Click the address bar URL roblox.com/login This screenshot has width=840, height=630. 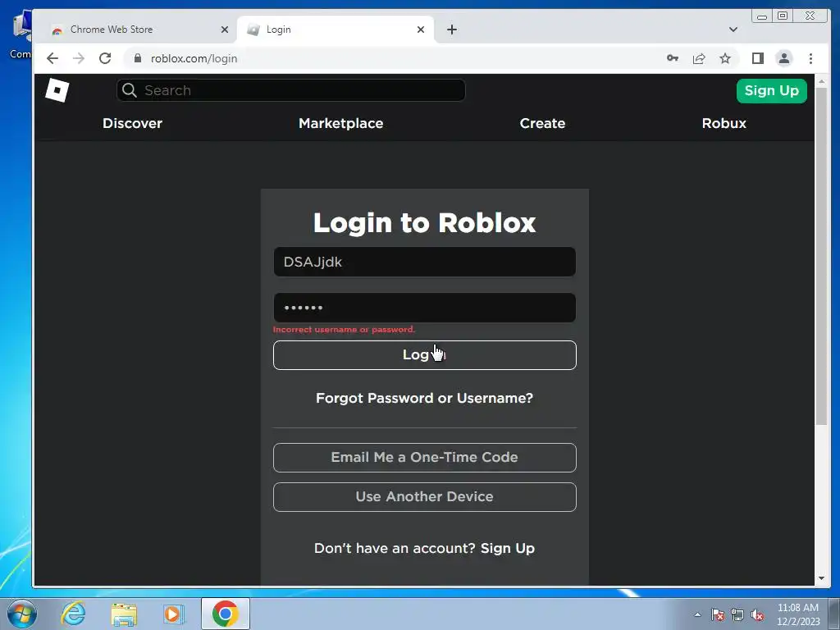pos(194,58)
